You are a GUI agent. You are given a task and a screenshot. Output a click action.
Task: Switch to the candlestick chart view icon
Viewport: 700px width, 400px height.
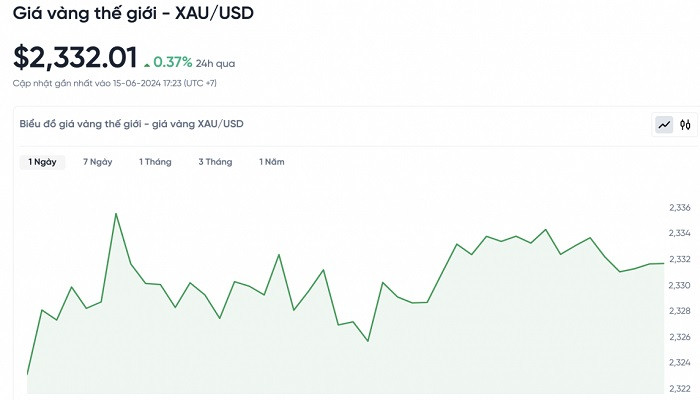pyautogui.click(x=686, y=125)
